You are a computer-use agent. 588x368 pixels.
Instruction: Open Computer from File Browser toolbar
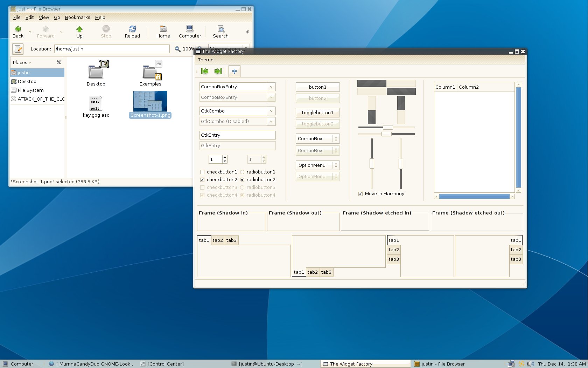coord(190,32)
